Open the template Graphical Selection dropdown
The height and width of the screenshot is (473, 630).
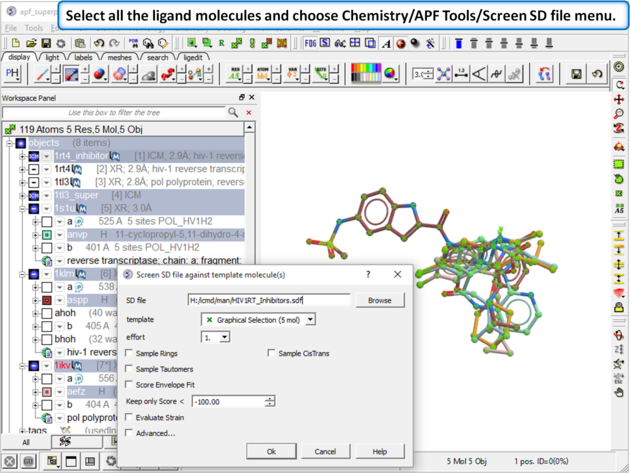click(309, 320)
